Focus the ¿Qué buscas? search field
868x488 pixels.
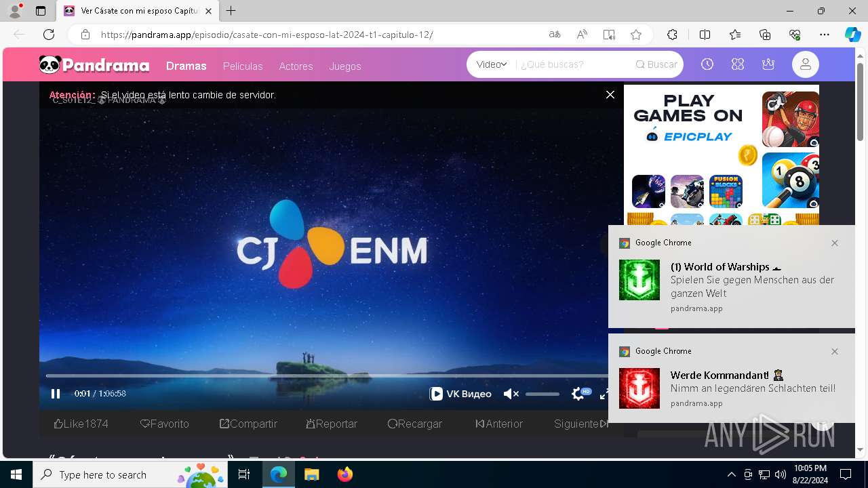572,64
